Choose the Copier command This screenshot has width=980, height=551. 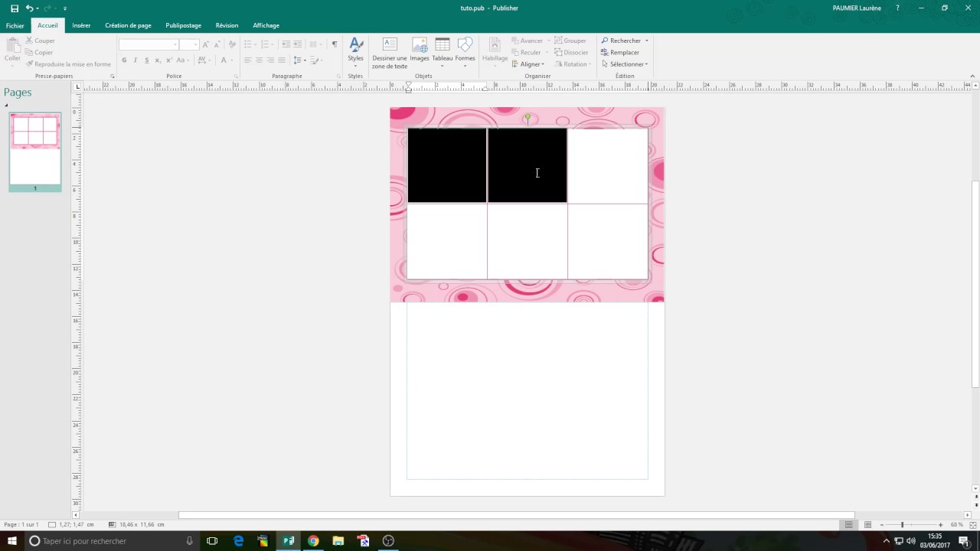(39, 53)
